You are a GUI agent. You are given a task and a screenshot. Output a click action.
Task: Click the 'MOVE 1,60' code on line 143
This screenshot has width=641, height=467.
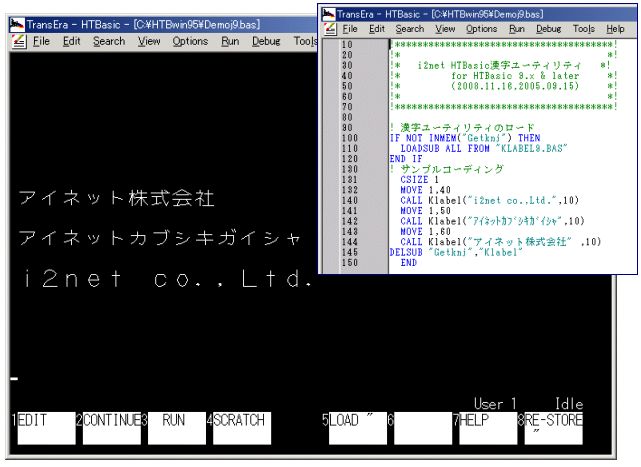426,231
